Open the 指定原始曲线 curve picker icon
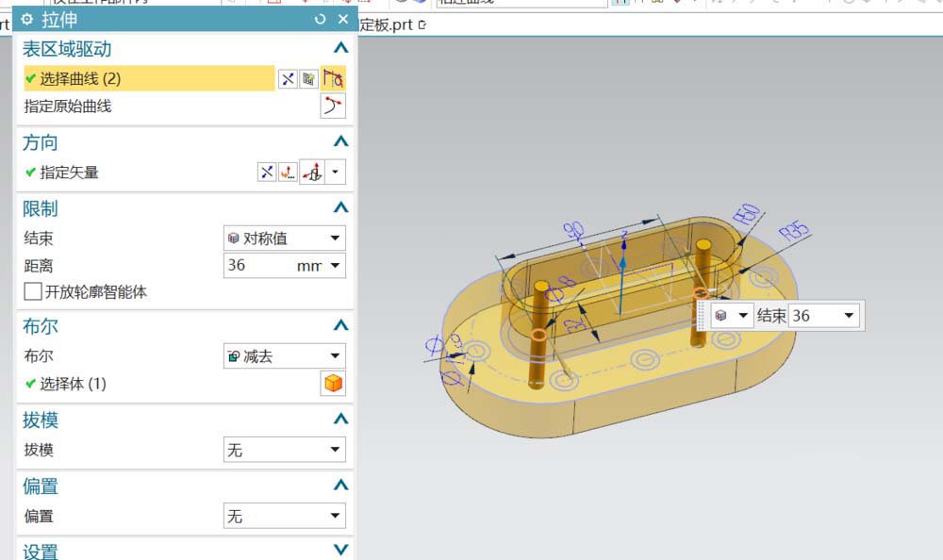 [333, 107]
